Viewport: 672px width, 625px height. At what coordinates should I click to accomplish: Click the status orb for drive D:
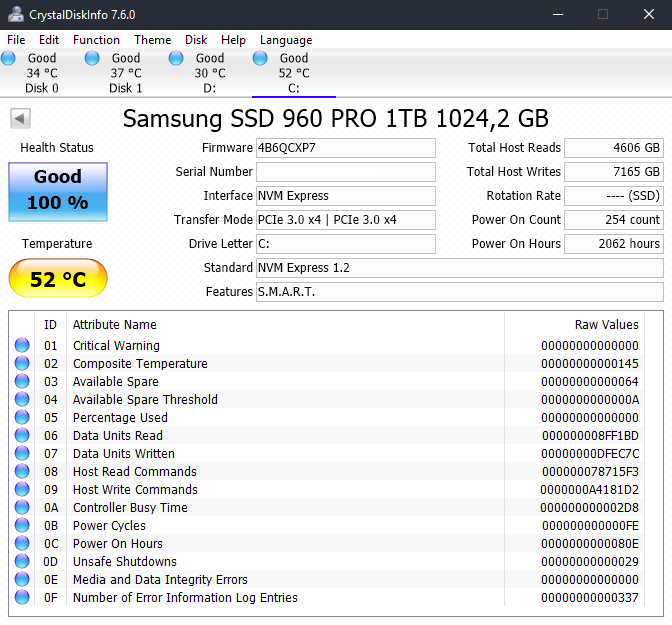tap(176, 58)
